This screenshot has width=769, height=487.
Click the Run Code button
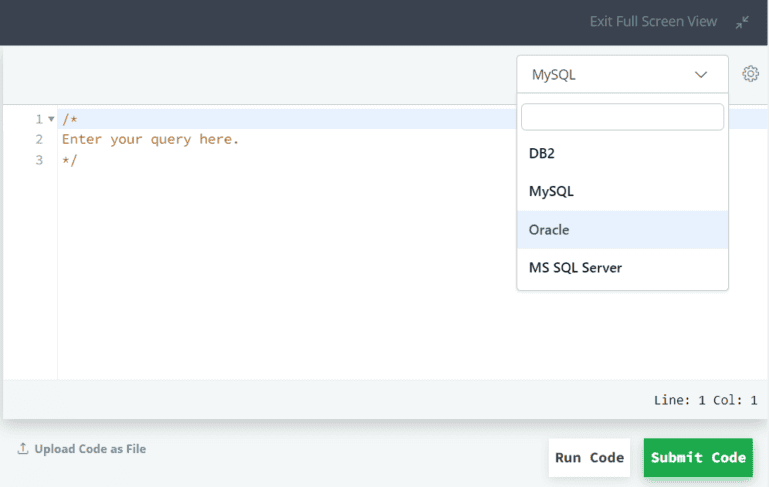point(589,458)
